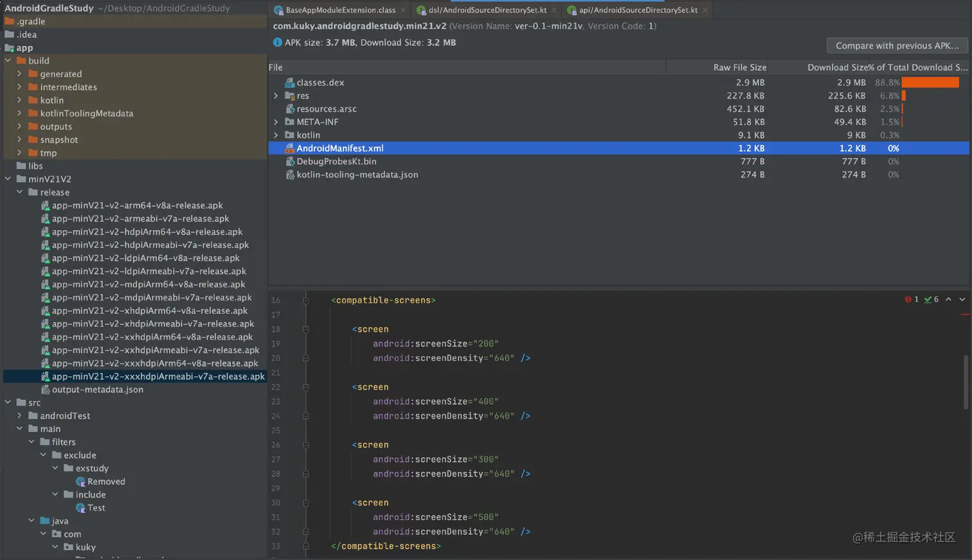The width and height of the screenshot is (972, 560).
Task: Click the resources.arsc file icon
Action: (x=290, y=109)
